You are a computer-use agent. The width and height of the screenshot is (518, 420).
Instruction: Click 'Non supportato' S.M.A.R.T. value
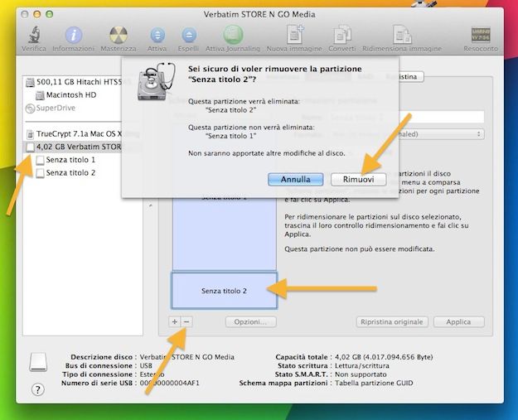tap(361, 374)
